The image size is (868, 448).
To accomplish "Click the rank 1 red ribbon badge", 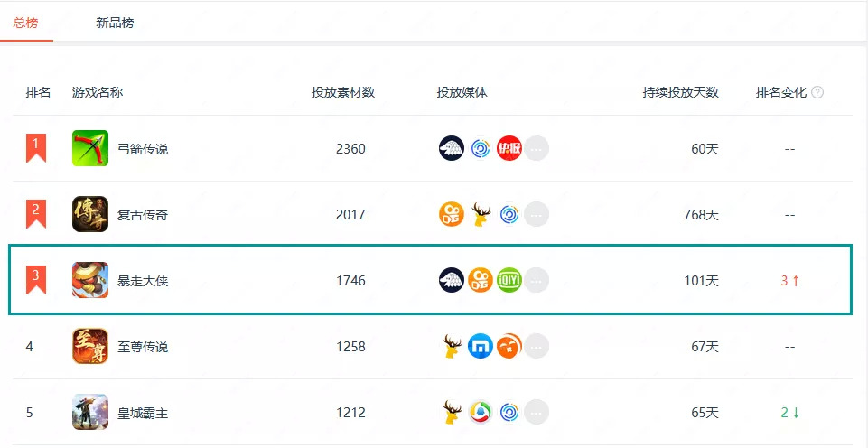I will click(x=36, y=147).
